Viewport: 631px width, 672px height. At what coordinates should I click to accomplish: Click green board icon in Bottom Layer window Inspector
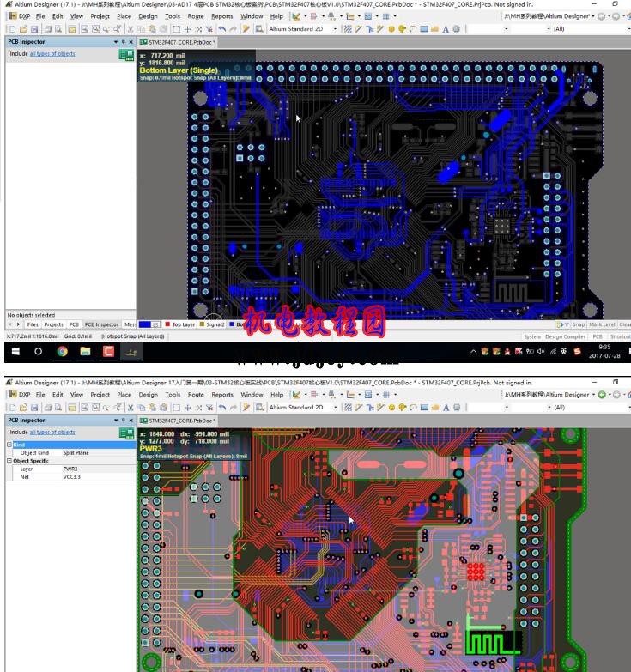click(126, 55)
